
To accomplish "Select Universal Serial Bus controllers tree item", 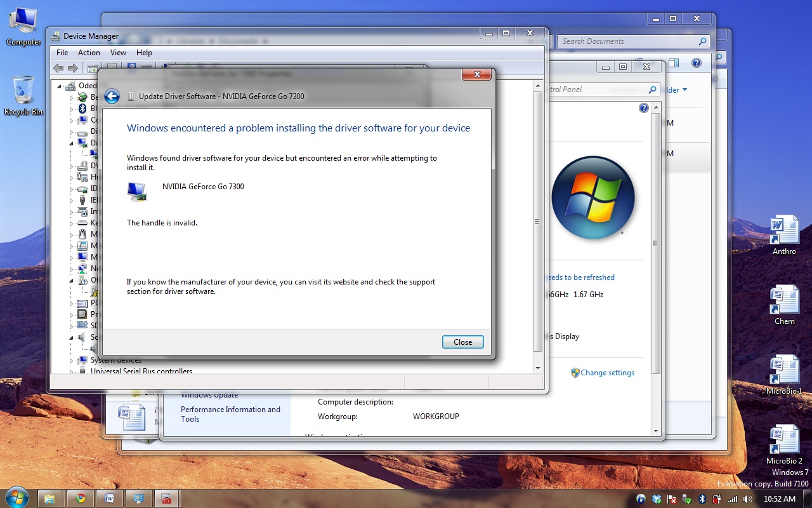I will [x=141, y=371].
